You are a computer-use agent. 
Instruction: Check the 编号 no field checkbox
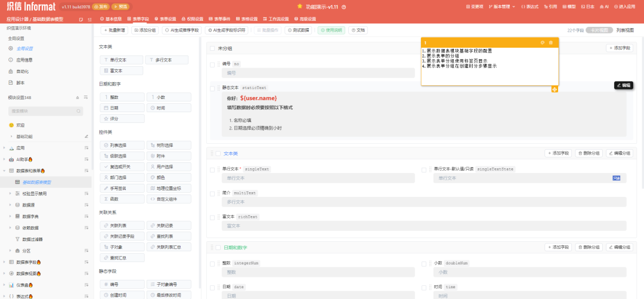pyautogui.click(x=213, y=64)
